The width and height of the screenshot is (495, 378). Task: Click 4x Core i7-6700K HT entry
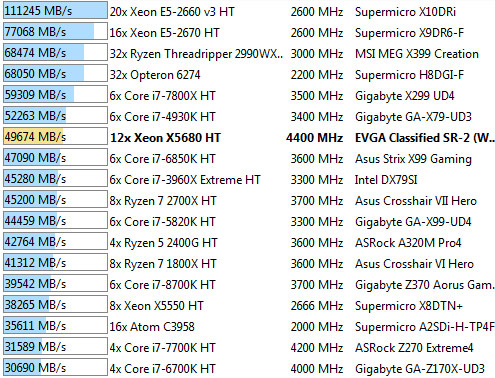(162, 369)
